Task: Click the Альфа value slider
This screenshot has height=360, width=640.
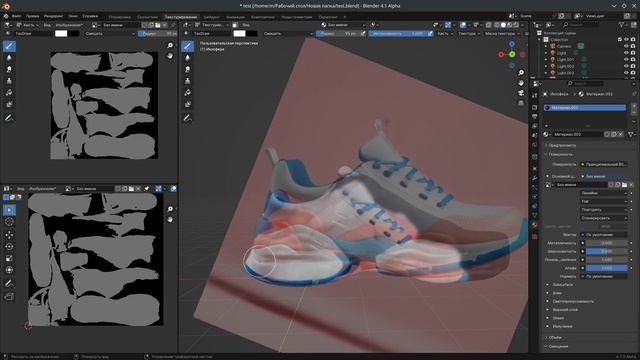Action: tap(607, 268)
